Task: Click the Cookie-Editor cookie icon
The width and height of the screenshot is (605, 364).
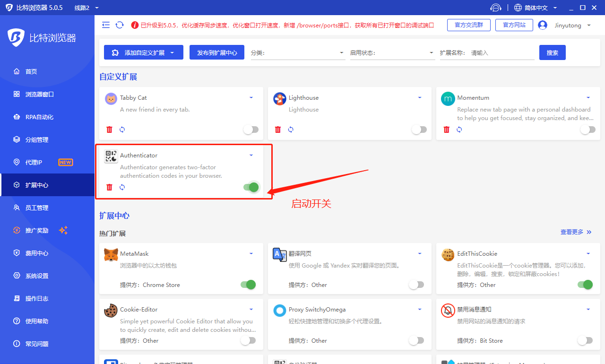Action: [111, 311]
